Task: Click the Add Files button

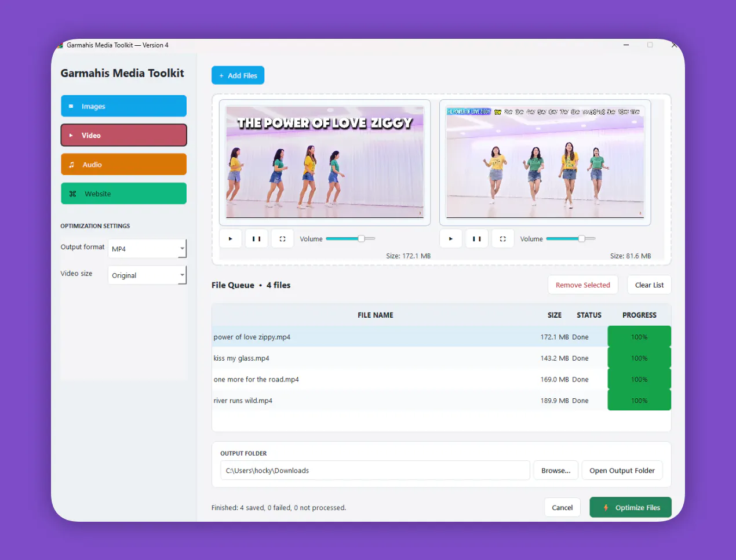Action: [x=238, y=75]
